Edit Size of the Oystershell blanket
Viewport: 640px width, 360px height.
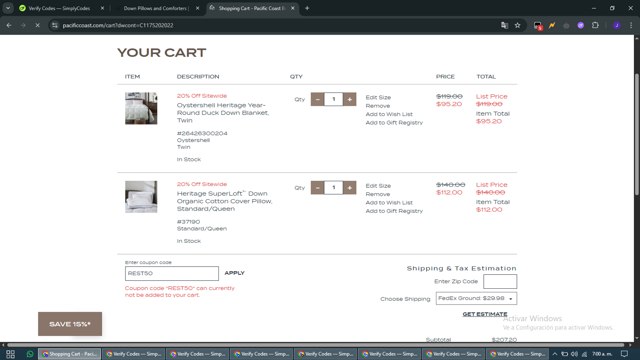click(378, 98)
